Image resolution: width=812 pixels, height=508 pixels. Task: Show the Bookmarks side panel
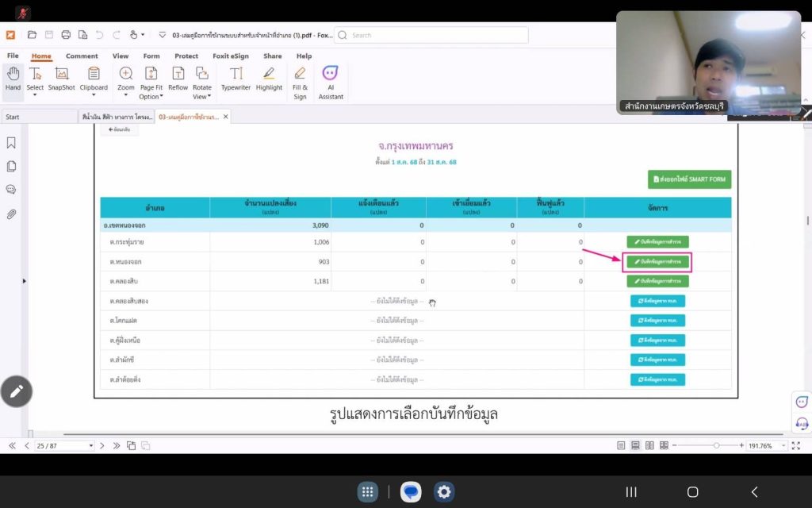11,143
